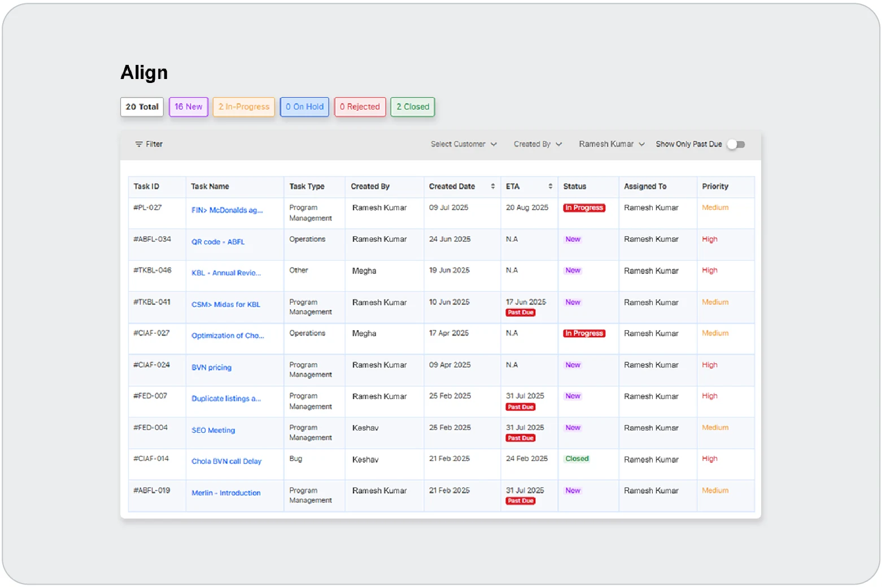
Task: Open the BVN pricing task link
Action: pos(211,368)
